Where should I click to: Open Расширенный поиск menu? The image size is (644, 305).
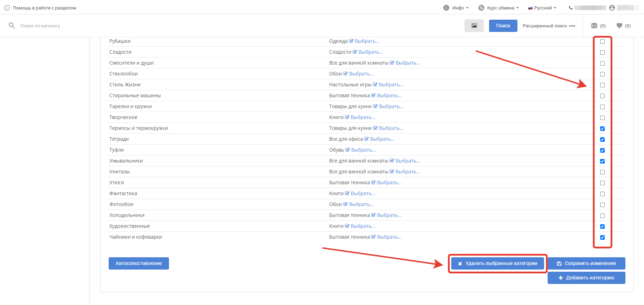click(549, 26)
